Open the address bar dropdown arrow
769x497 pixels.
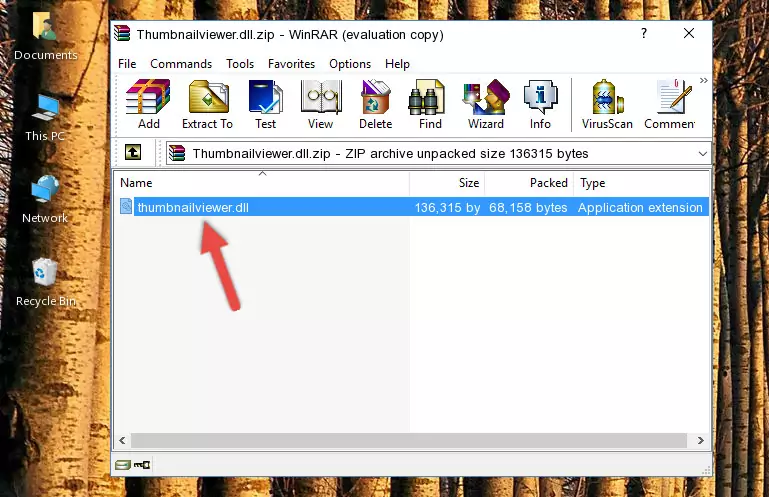(703, 154)
